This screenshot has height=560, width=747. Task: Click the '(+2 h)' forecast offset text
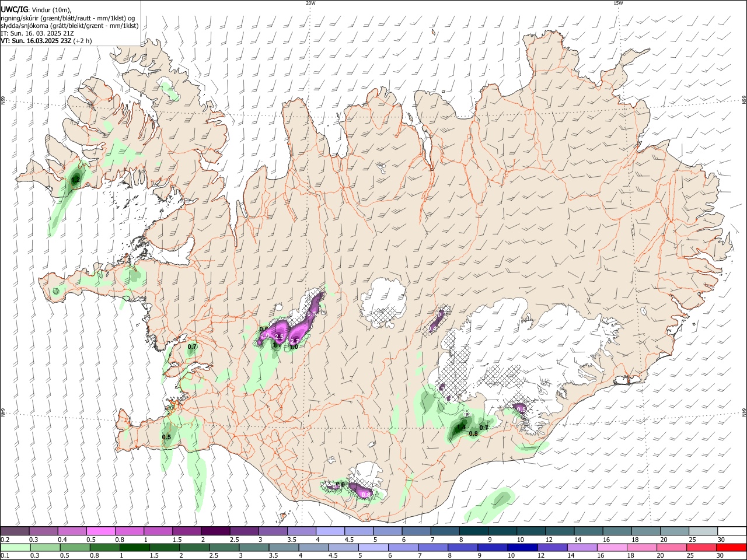pos(82,41)
